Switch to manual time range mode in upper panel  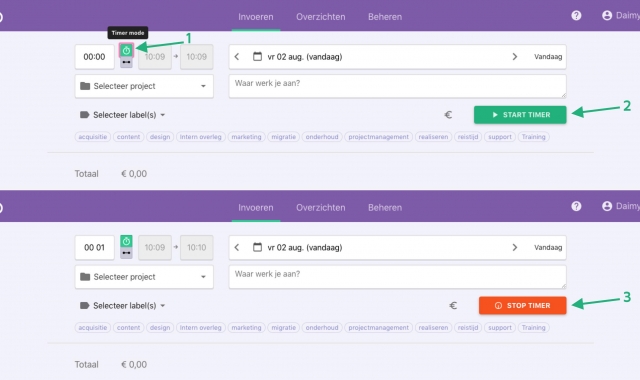[x=126, y=62]
